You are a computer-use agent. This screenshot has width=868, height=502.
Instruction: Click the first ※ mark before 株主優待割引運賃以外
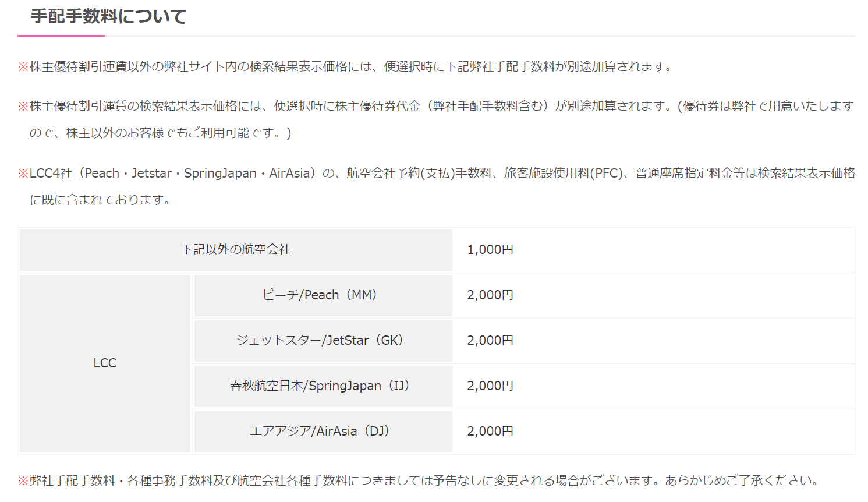(x=23, y=67)
